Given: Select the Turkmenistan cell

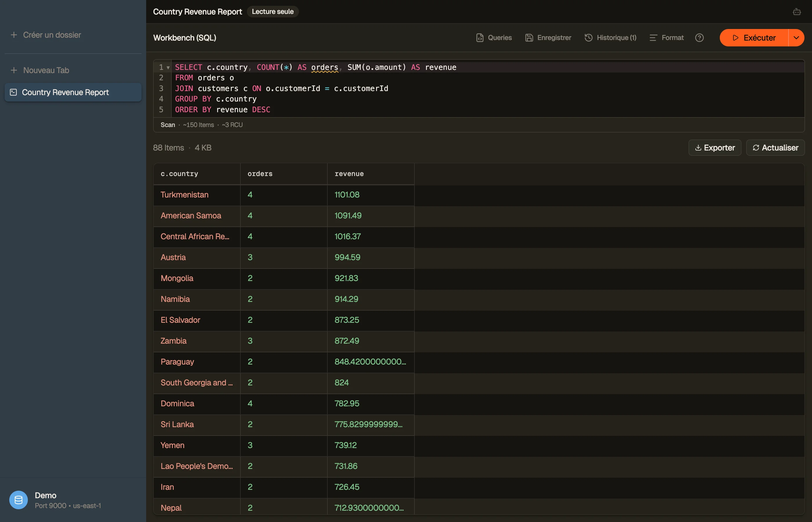Looking at the screenshot, I should 197,195.
